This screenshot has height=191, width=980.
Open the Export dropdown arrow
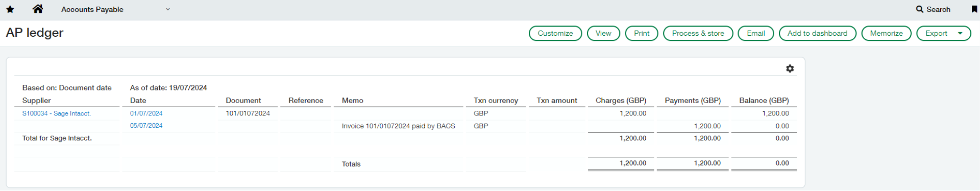point(960,33)
